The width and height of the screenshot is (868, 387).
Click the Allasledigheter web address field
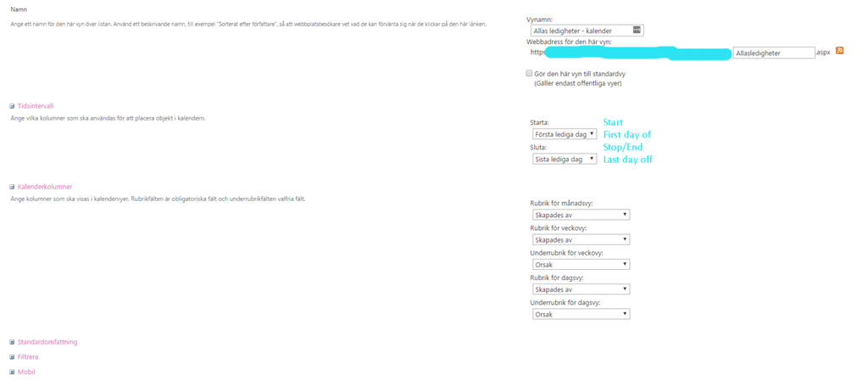[773, 53]
